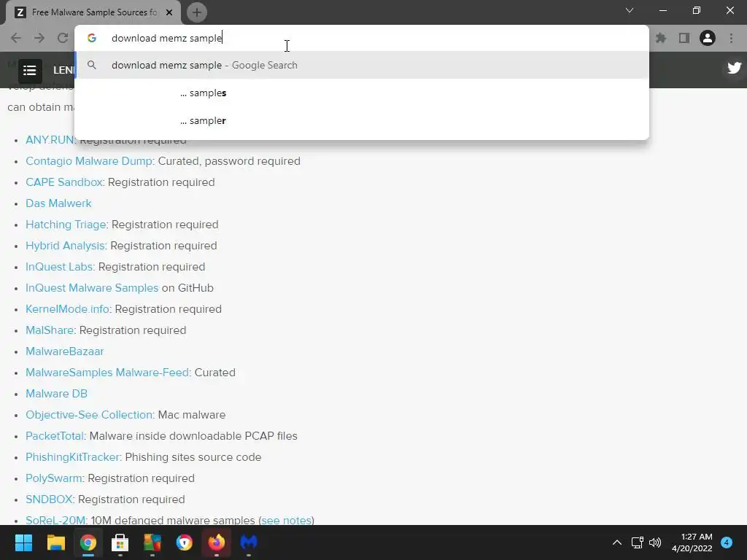Image resolution: width=747 pixels, height=560 pixels.
Task: Click the browser back arrow
Action: pyautogui.click(x=16, y=38)
